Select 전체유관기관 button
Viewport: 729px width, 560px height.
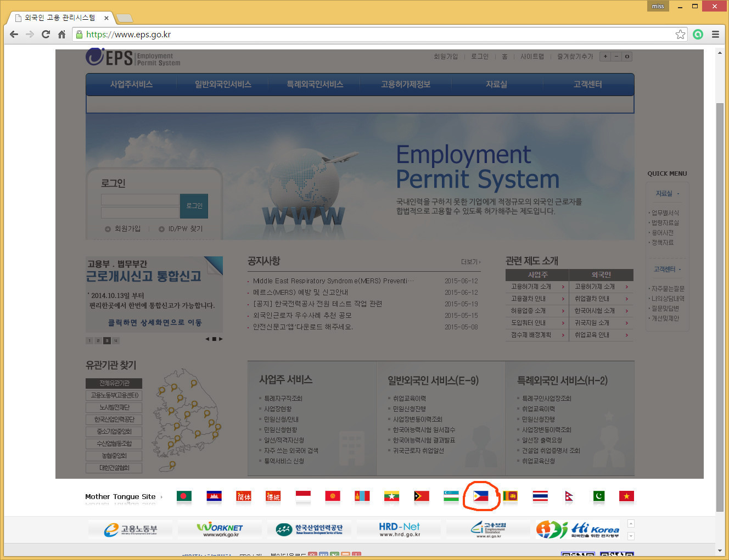[x=114, y=383]
